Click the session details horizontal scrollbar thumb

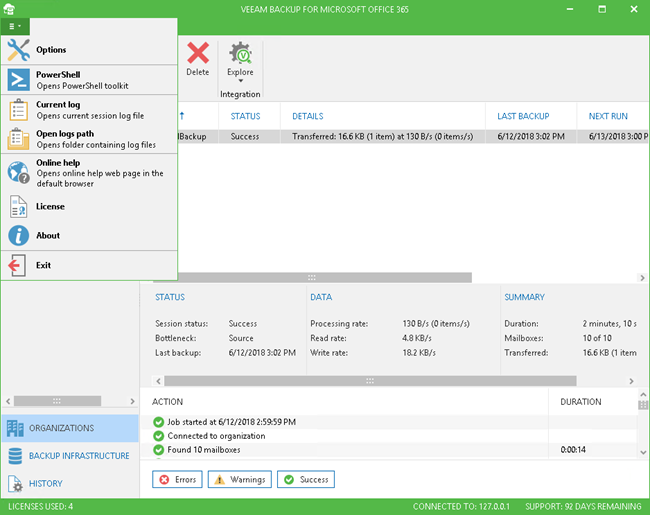point(370,381)
